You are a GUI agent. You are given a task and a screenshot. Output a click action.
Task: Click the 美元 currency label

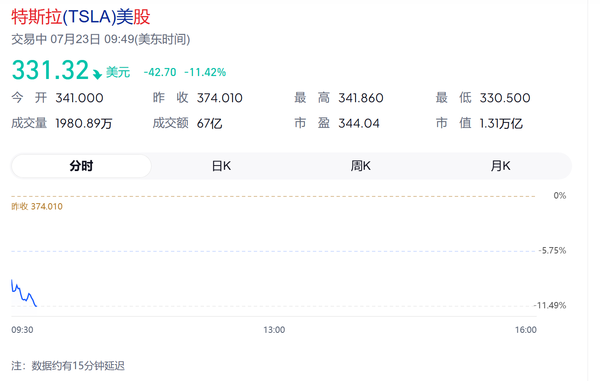click(x=118, y=72)
